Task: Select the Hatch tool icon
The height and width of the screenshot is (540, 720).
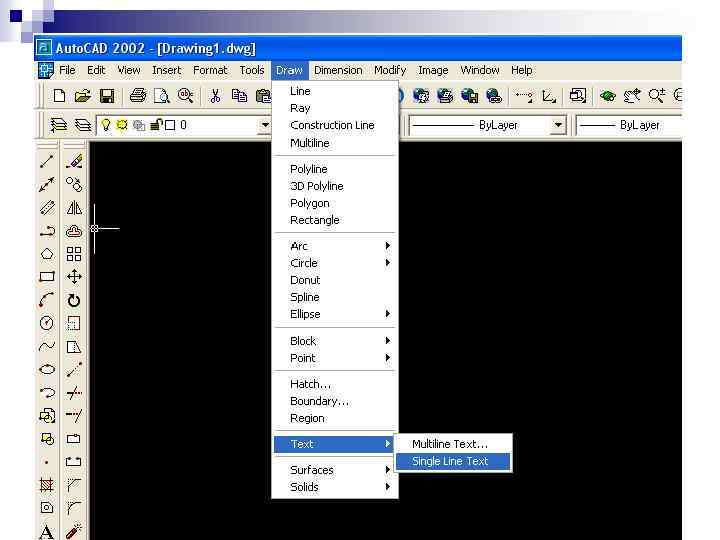Action: (x=47, y=485)
